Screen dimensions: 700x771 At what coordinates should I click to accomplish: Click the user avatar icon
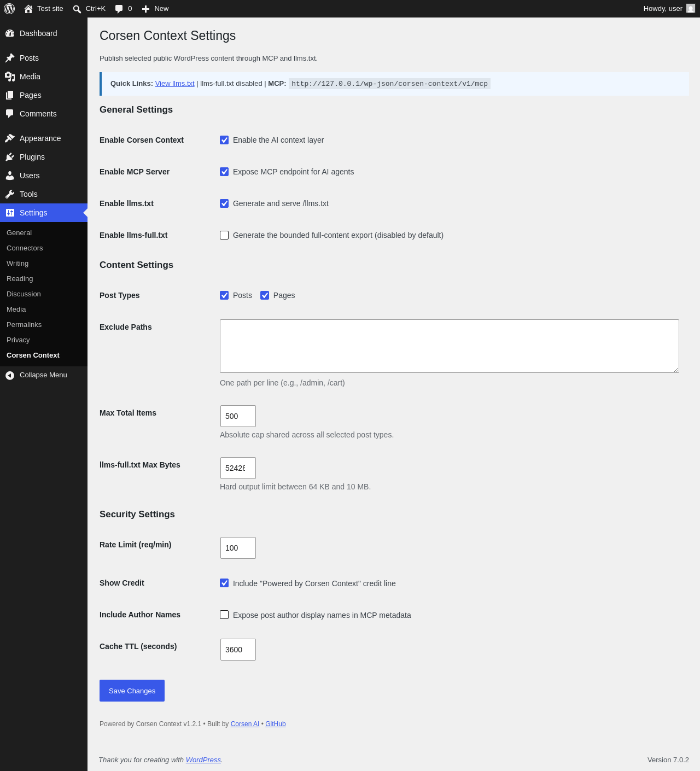point(691,8)
